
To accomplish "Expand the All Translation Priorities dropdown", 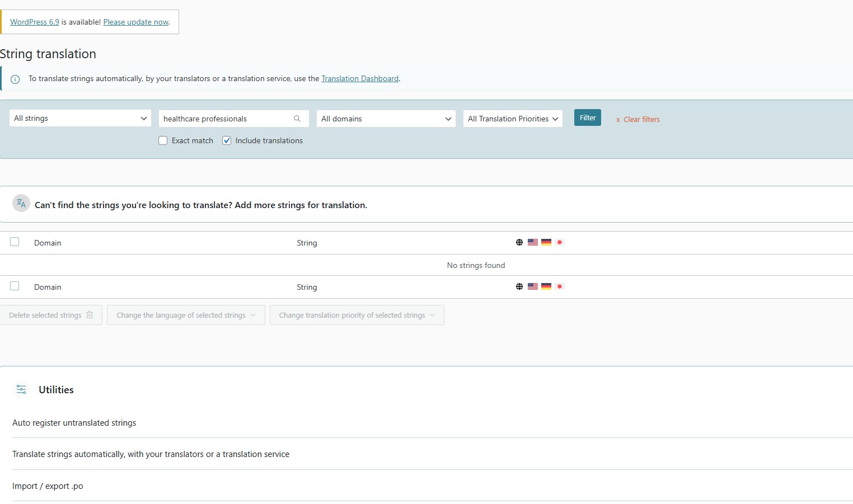I will click(x=512, y=119).
